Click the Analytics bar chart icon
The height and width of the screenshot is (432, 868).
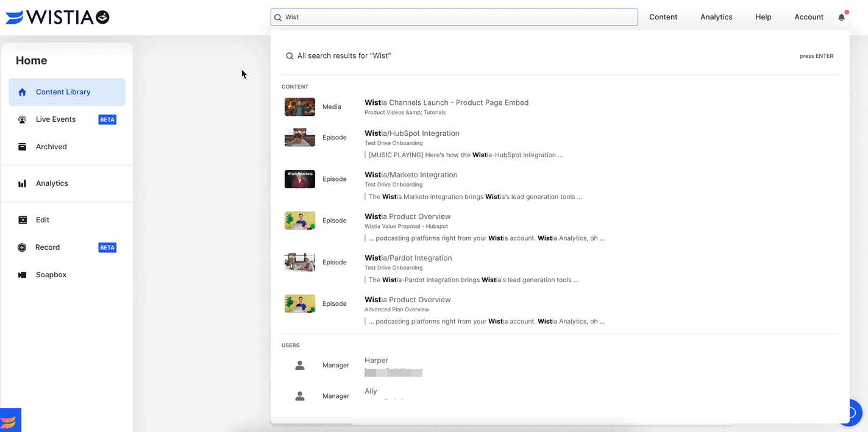pos(23,183)
